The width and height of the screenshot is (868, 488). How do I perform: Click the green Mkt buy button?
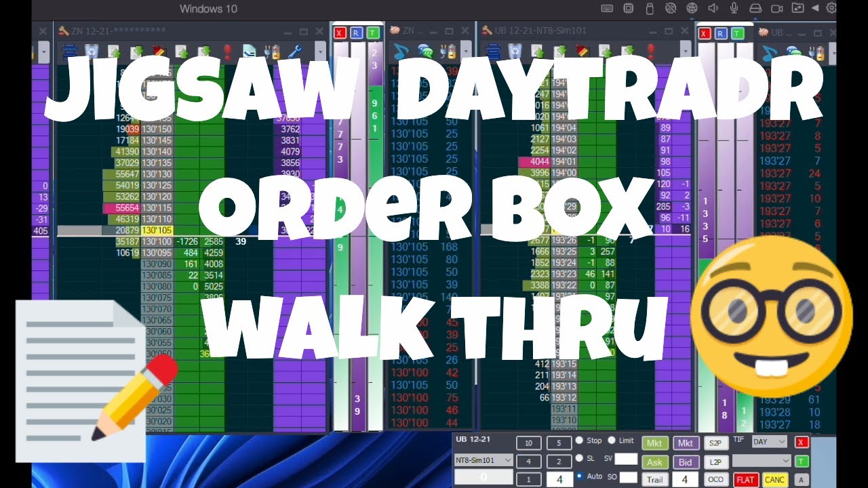(654, 443)
